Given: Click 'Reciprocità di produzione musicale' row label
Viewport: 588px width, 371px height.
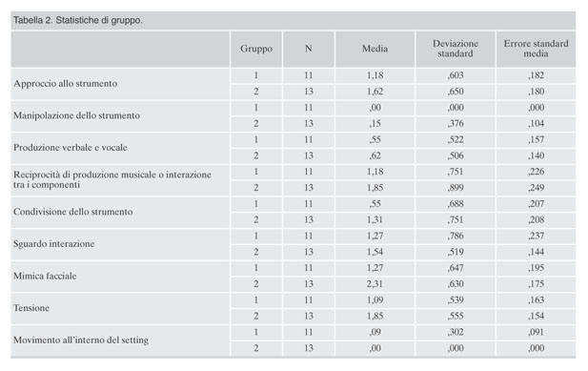Looking at the screenshot, I should point(112,179).
